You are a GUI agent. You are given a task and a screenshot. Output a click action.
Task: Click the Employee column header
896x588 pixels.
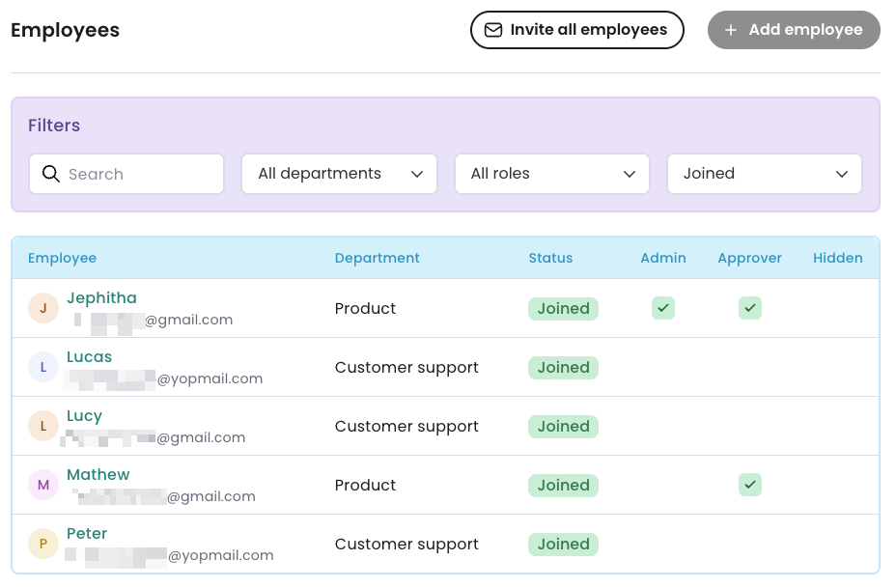point(62,258)
